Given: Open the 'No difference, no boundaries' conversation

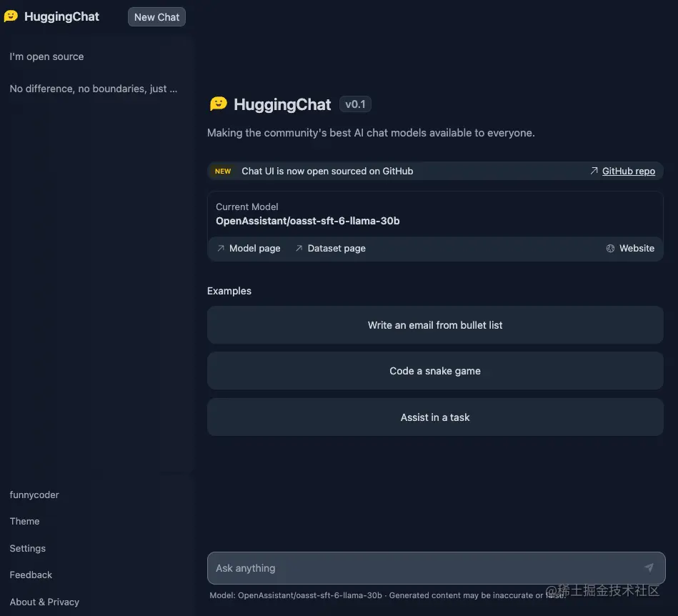Looking at the screenshot, I should pos(94,89).
